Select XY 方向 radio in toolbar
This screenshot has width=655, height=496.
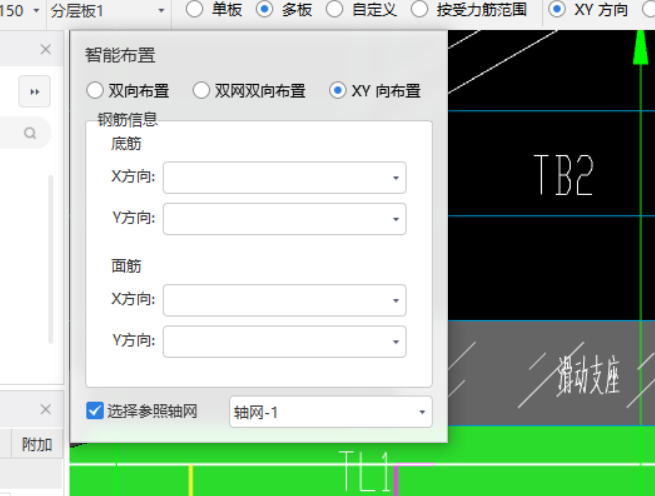pyautogui.click(x=557, y=9)
